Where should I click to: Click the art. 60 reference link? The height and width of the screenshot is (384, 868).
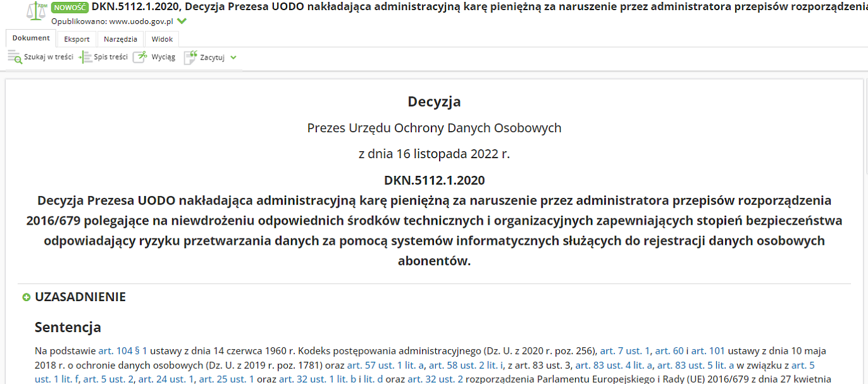[x=670, y=350]
